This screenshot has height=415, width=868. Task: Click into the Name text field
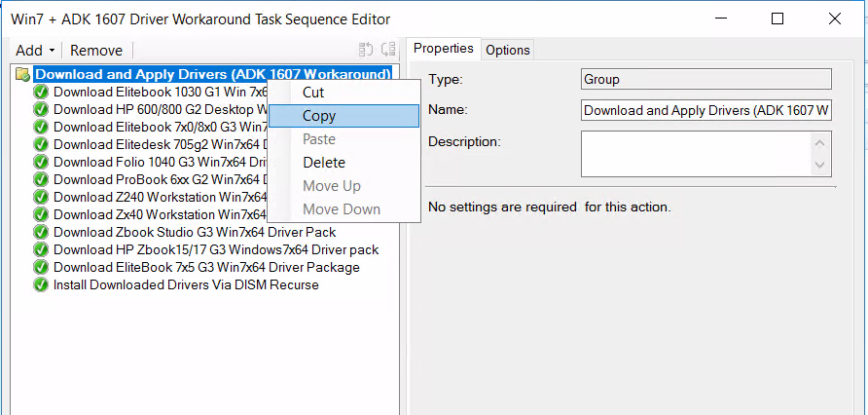[x=705, y=110]
